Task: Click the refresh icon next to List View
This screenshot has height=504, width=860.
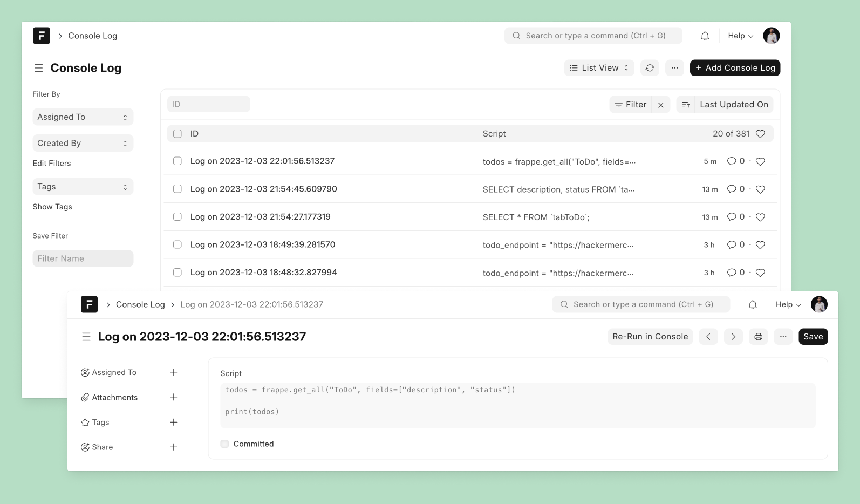Action: click(650, 68)
